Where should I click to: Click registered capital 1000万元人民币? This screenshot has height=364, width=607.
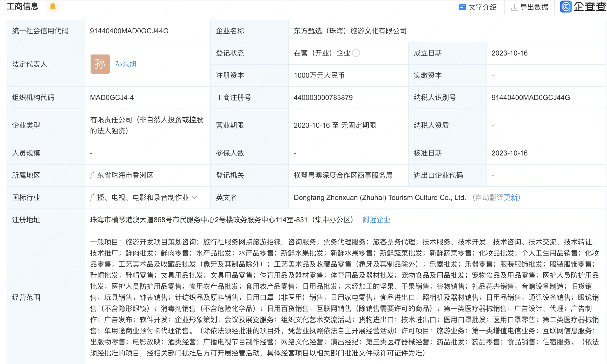[x=319, y=75]
